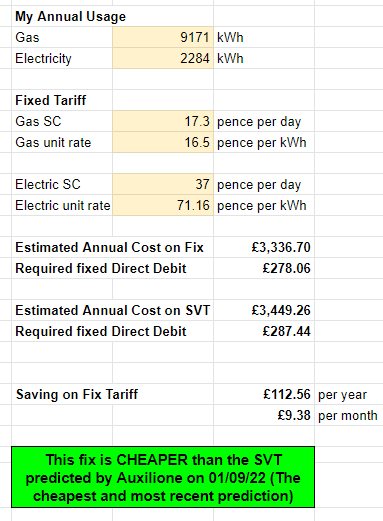Click the green CHEAPER than SVT banner
383x521 pixels.
pos(163,477)
